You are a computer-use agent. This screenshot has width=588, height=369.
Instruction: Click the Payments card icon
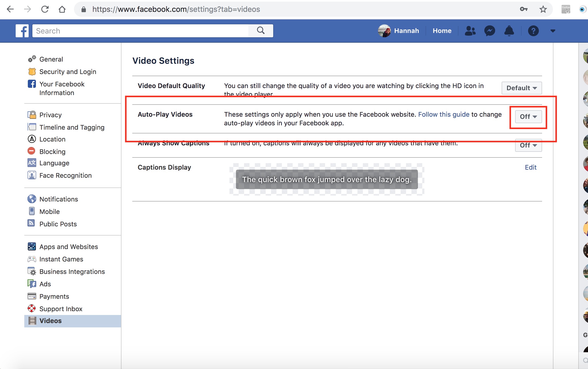click(x=32, y=296)
